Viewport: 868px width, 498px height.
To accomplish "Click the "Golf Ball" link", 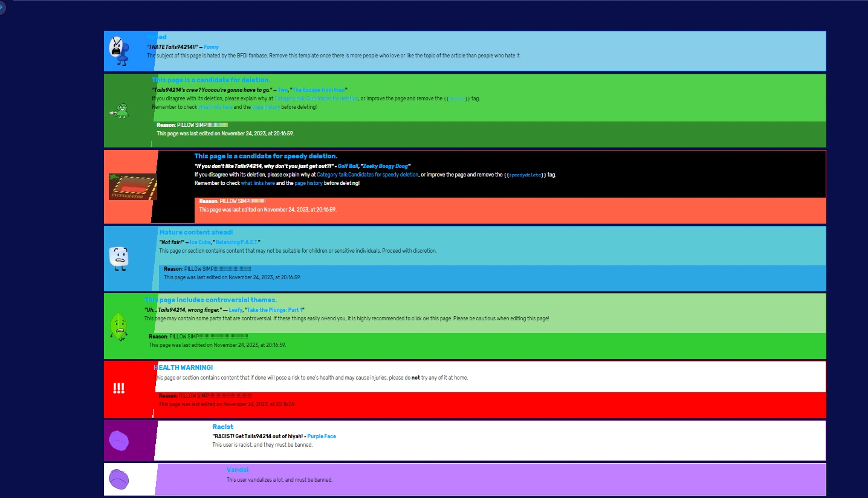I will pos(348,166).
